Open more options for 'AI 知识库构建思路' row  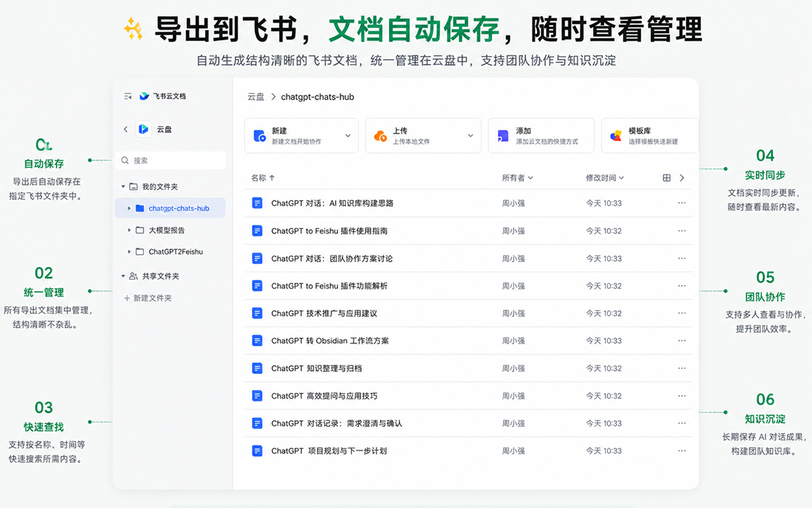click(682, 203)
